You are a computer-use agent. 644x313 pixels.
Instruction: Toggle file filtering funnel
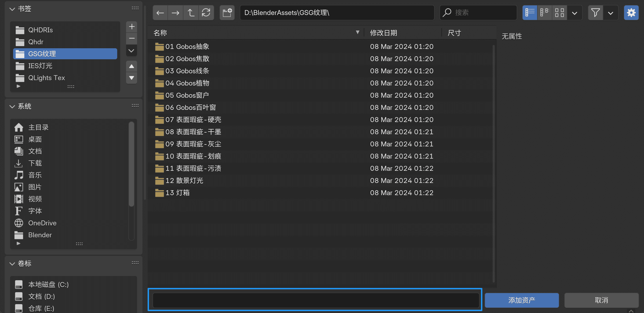pos(596,12)
